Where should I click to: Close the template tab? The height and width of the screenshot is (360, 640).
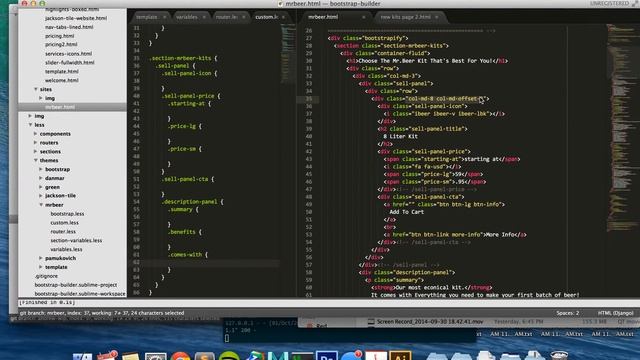point(164,17)
